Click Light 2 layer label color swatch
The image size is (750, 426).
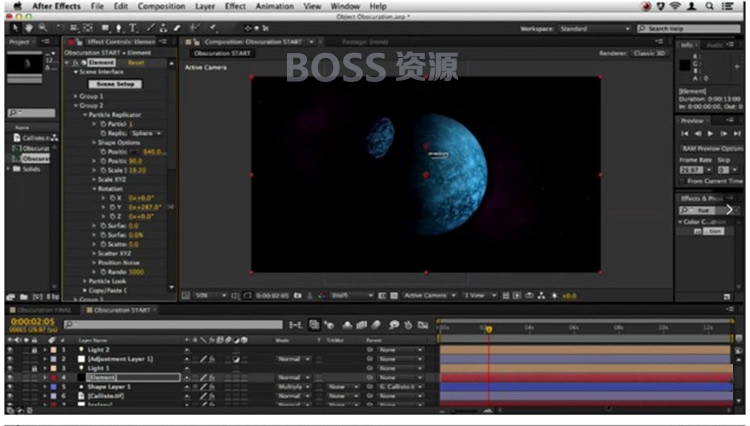coord(54,350)
